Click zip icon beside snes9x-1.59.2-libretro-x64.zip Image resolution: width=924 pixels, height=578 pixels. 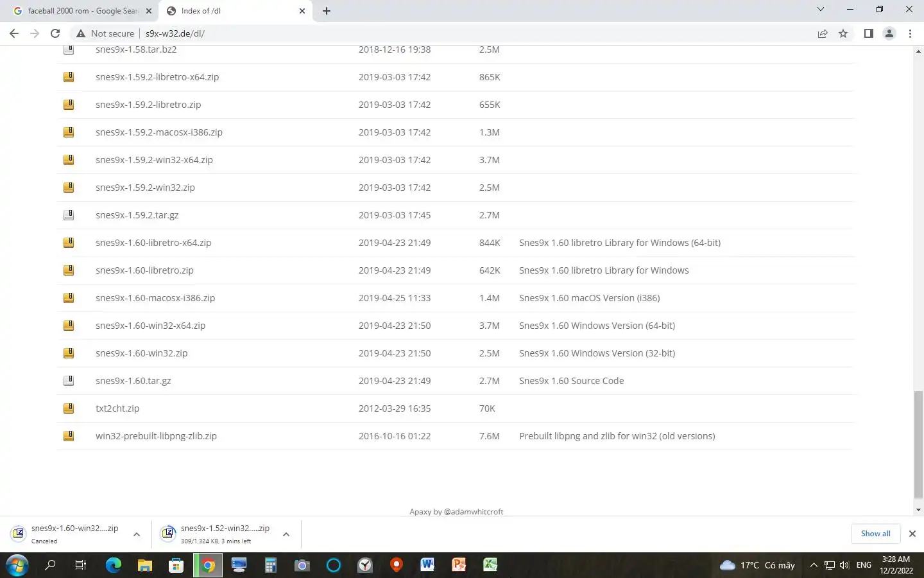click(x=69, y=77)
